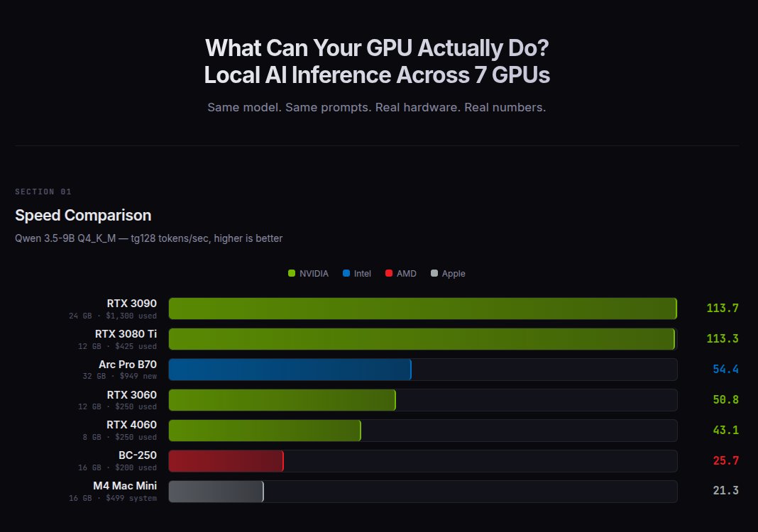
Task: Toggle the NVIDIA legend entry
Action: (x=308, y=274)
